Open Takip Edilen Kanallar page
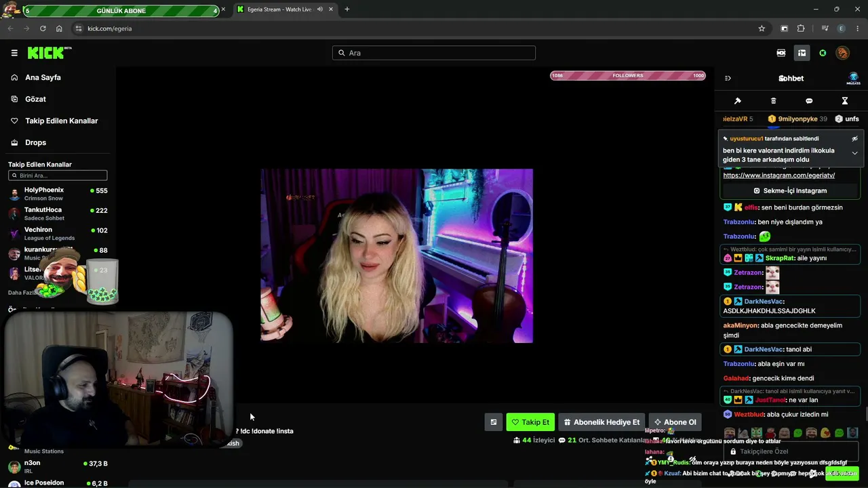This screenshot has height=488, width=868. (61, 121)
